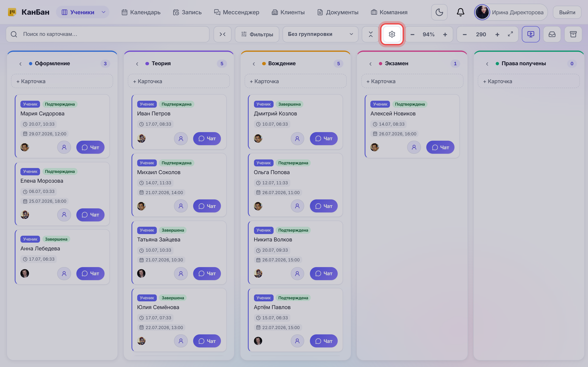Open the inbox tray icon
Image resolution: width=588 pixels, height=367 pixels.
tap(552, 34)
